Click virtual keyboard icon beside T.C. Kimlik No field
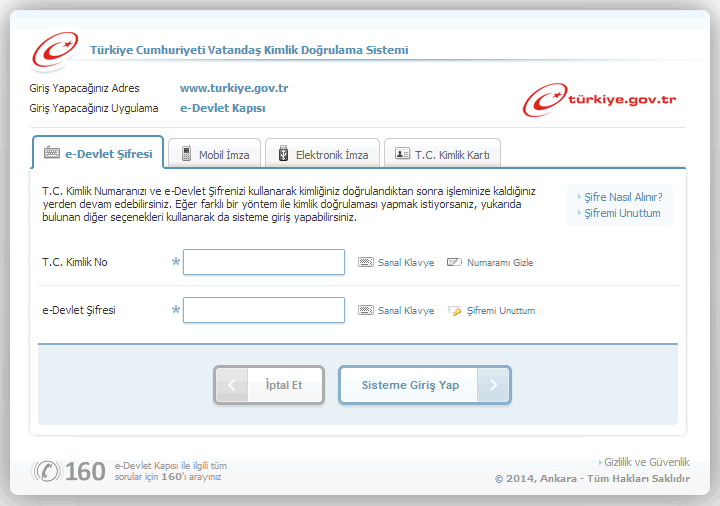 pos(366,262)
